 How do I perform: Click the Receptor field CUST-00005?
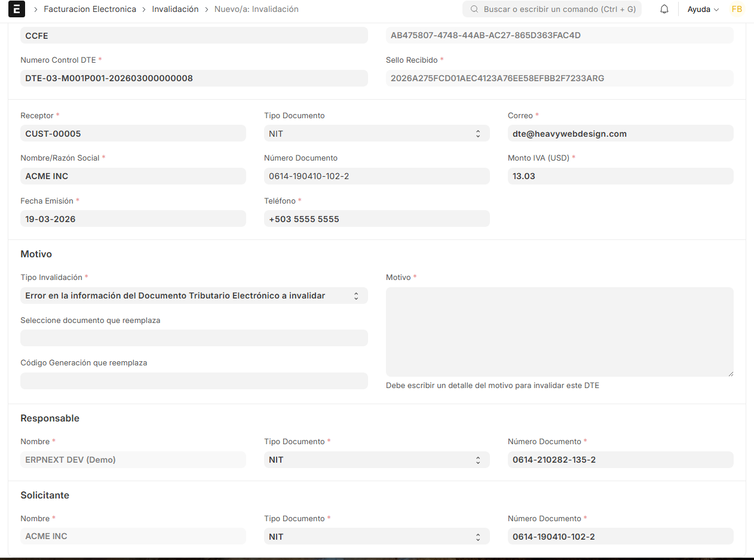pyautogui.click(x=133, y=134)
